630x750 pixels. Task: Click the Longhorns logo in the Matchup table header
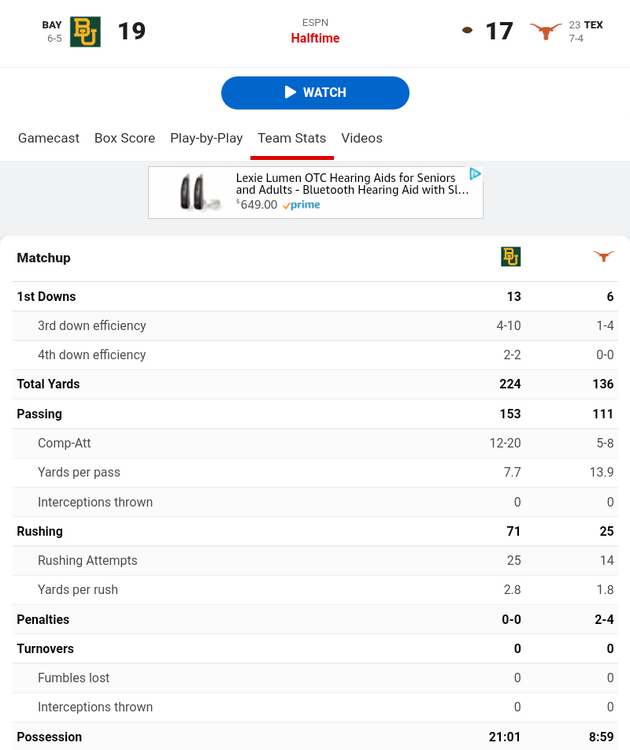603,257
